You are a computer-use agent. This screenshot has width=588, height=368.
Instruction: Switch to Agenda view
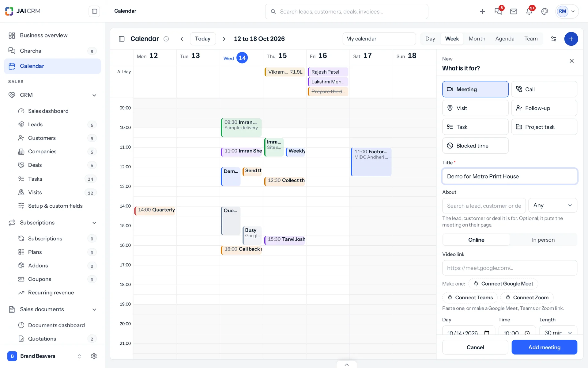pyautogui.click(x=505, y=39)
